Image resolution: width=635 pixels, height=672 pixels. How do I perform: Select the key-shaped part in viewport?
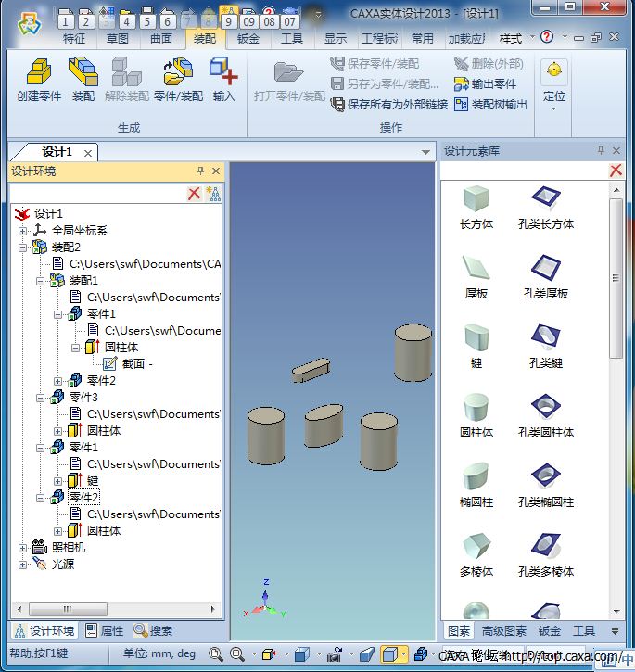[311, 370]
